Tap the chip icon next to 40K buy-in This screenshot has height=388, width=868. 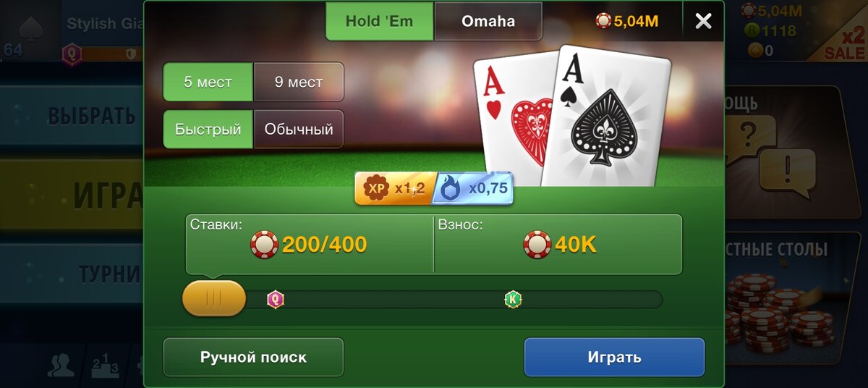click(x=537, y=245)
